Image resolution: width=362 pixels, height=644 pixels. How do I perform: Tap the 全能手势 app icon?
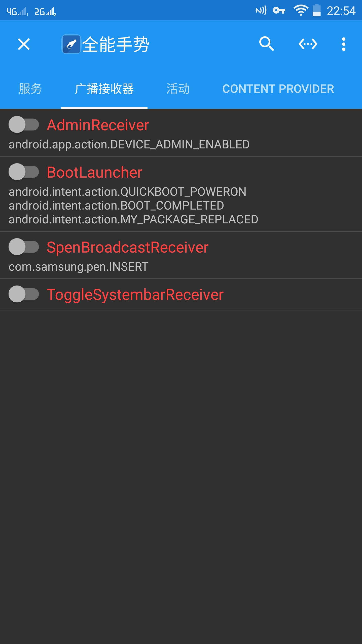71,44
